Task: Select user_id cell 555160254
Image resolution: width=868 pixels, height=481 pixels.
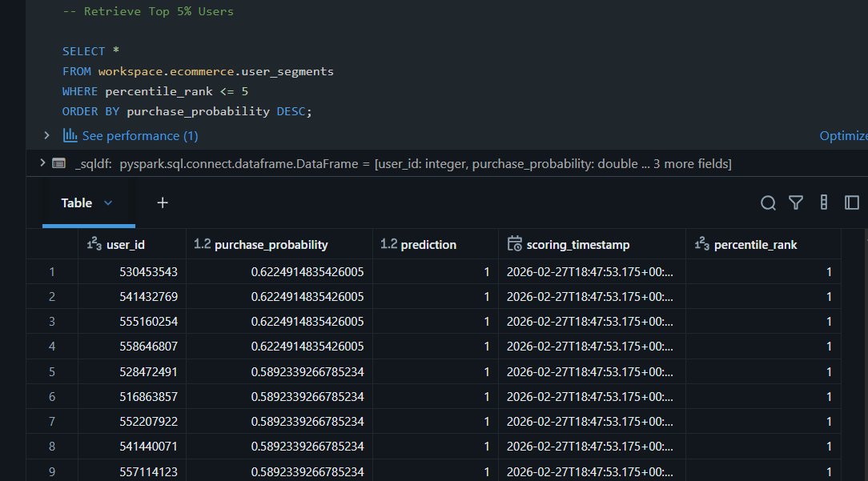Action: pos(148,322)
